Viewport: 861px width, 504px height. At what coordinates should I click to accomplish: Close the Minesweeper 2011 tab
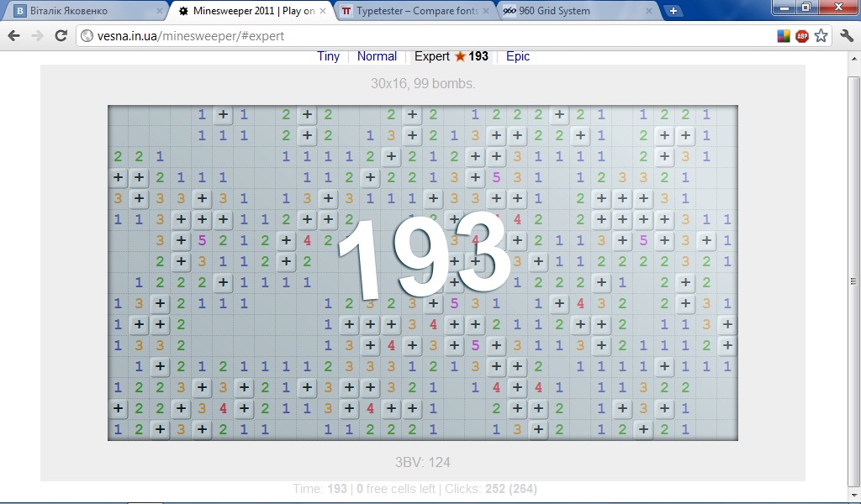pos(323,12)
